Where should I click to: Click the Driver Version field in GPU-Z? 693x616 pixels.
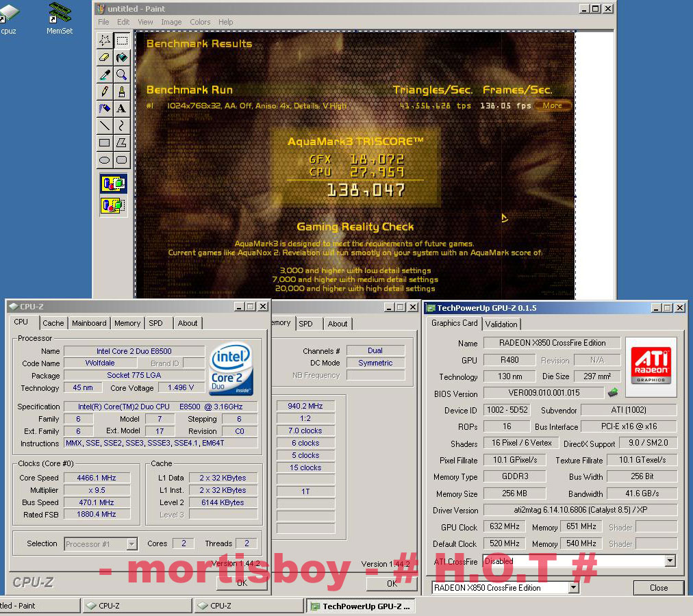point(580,509)
